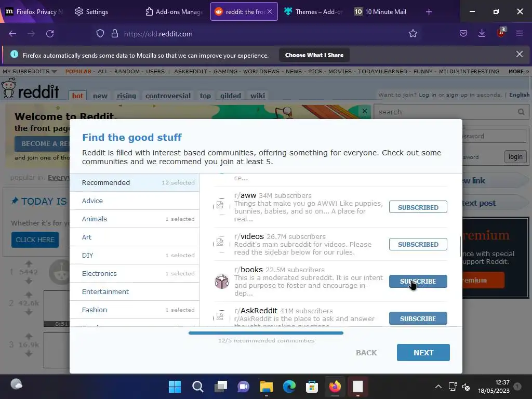This screenshot has height=399, width=532.
Task: Subscribe to r/AskReddit
Action: click(418, 318)
